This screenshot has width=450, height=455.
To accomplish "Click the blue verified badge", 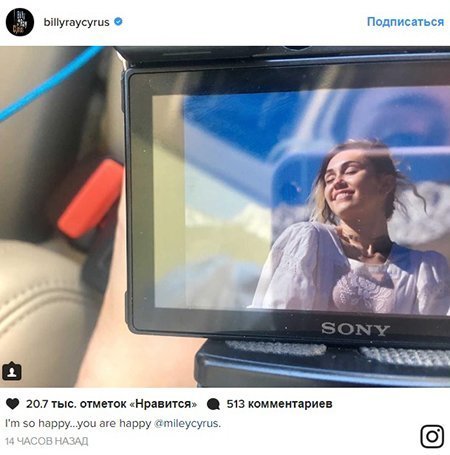I will (x=118, y=22).
